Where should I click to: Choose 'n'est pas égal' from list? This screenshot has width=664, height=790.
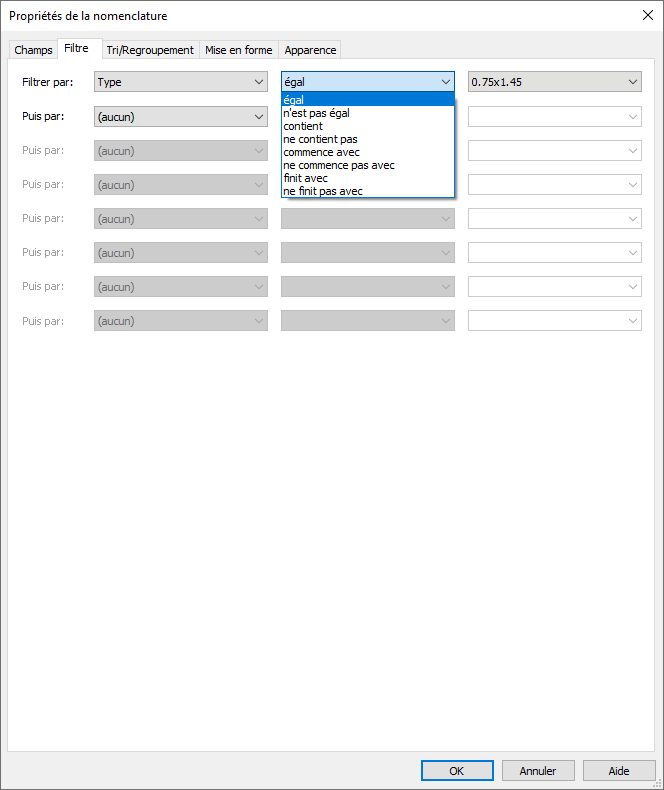[317, 113]
